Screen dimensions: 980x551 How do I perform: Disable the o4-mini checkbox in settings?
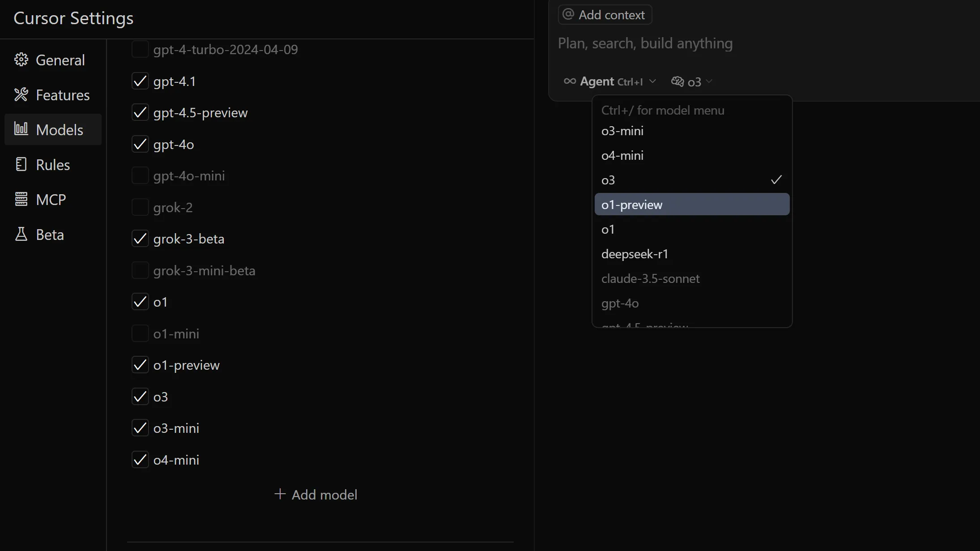coord(140,460)
